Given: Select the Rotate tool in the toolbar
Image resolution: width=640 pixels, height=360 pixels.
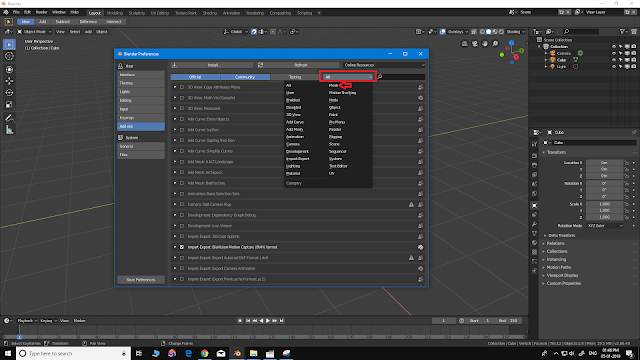Looking at the screenshot, I should (9, 93).
